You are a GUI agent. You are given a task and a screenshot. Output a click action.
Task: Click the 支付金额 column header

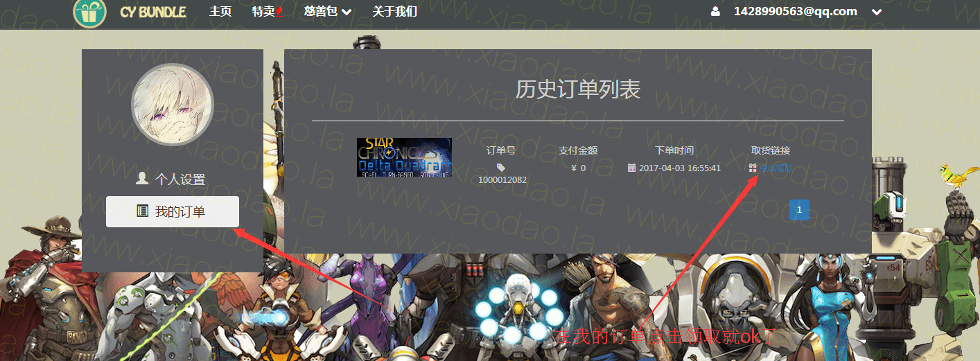point(578,150)
